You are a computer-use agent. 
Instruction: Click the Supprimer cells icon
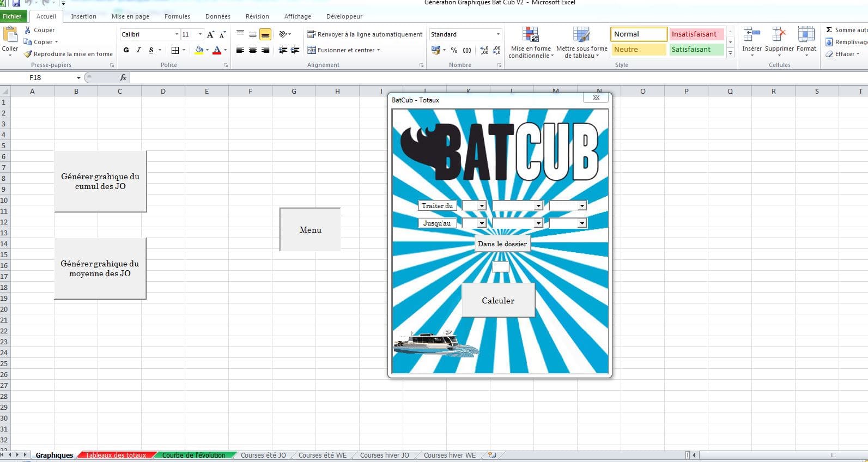(779, 36)
